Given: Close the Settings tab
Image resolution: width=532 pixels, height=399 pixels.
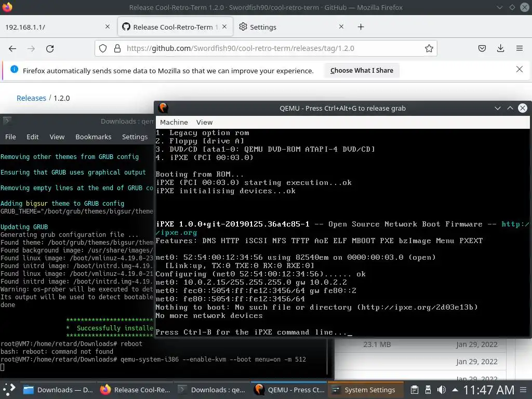Looking at the screenshot, I should point(341,26).
